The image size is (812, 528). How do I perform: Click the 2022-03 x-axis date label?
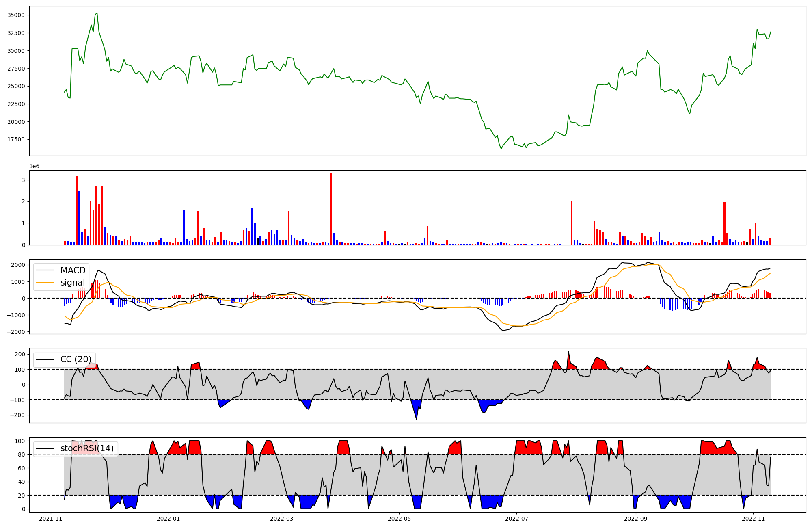click(281, 519)
